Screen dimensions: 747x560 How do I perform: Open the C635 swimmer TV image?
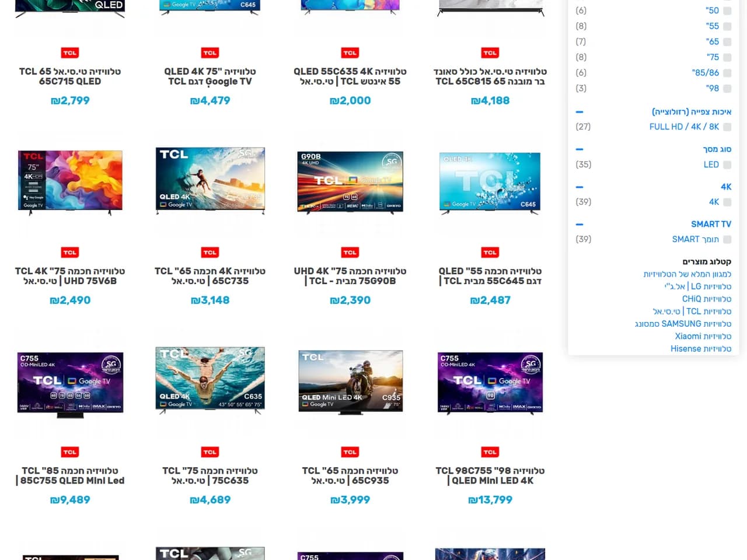pos(210,381)
